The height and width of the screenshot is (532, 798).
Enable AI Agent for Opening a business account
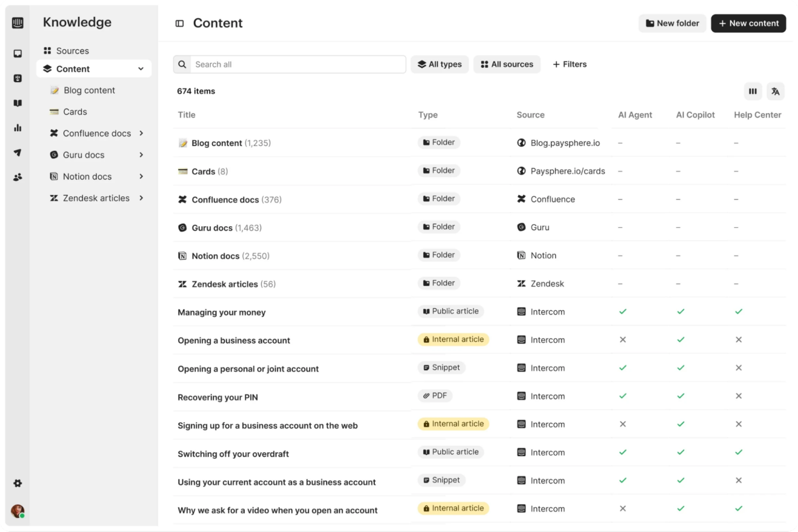tap(623, 340)
